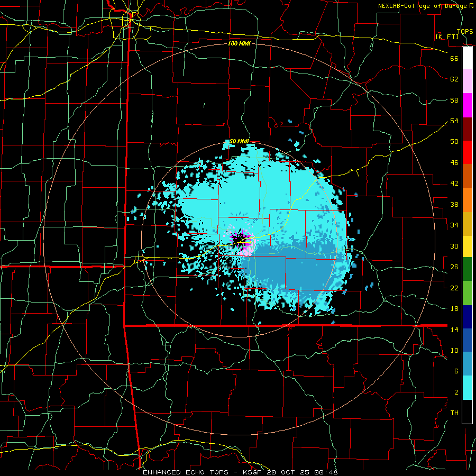476x476 pixels.
Task: Click the bright red 46-50 kft legend swatch
Action: point(467,152)
